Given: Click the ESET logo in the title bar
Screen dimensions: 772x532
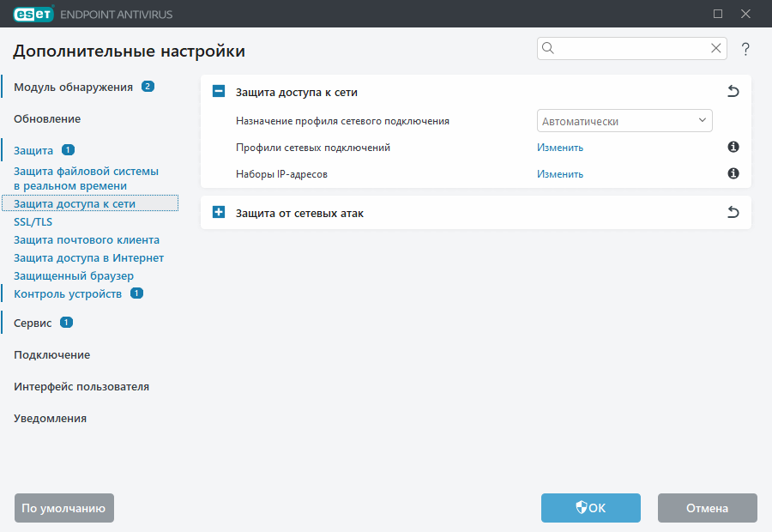Looking at the screenshot, I should coord(33,14).
